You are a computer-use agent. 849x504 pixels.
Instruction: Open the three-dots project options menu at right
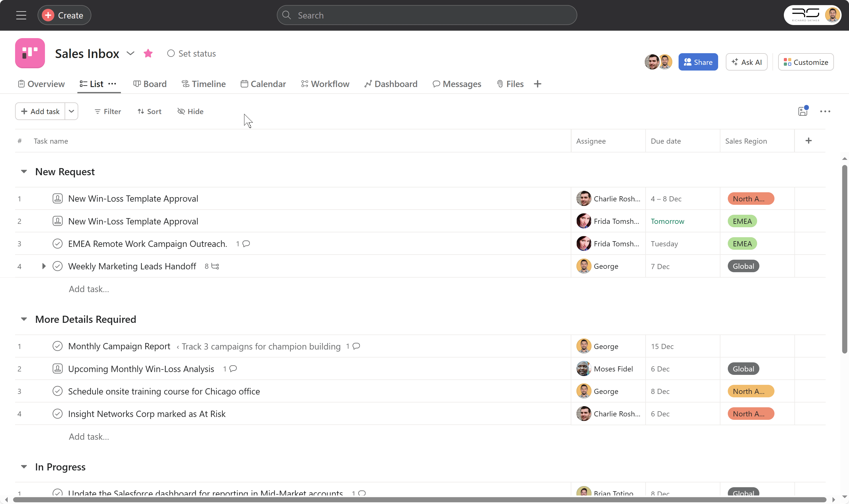click(x=825, y=111)
